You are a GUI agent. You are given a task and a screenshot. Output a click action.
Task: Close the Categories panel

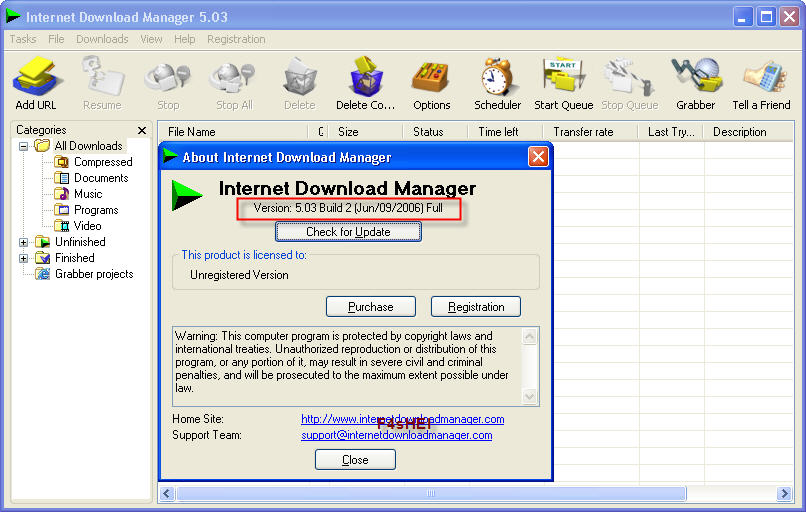(x=142, y=131)
